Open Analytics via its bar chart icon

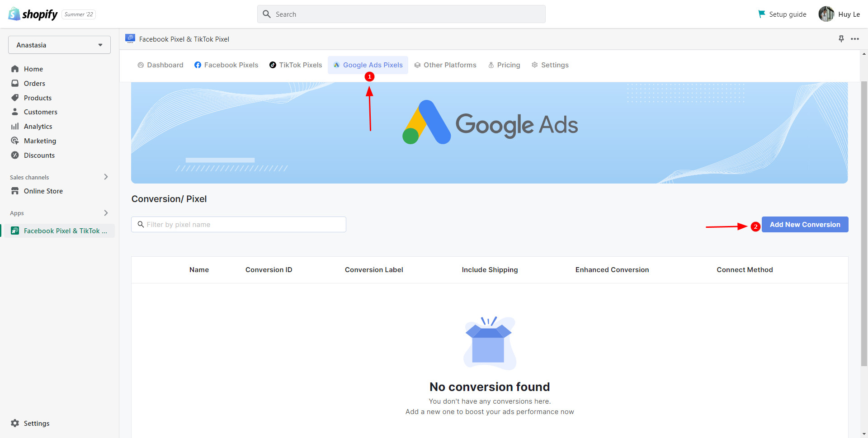click(x=15, y=126)
